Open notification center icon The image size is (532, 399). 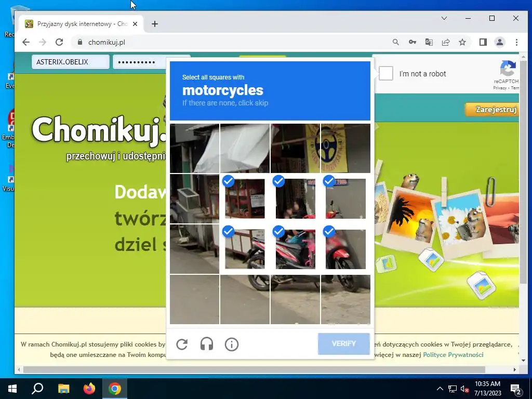515,390
